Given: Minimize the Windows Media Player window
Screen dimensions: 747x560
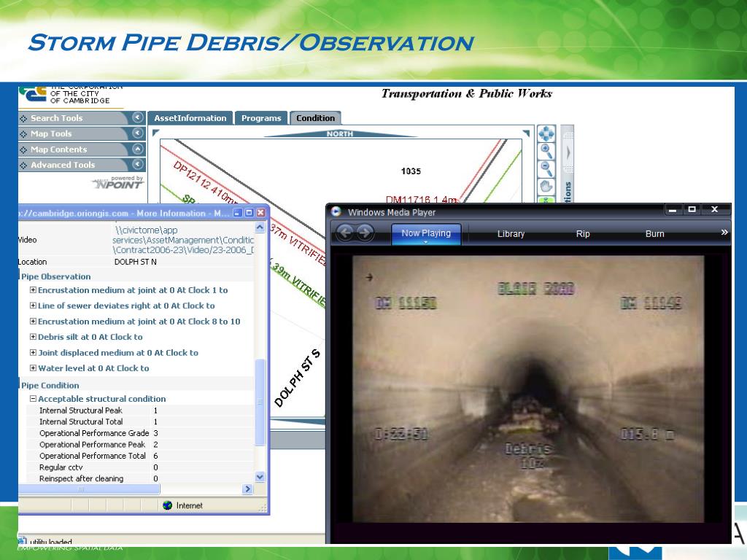Looking at the screenshot, I should (x=672, y=209).
